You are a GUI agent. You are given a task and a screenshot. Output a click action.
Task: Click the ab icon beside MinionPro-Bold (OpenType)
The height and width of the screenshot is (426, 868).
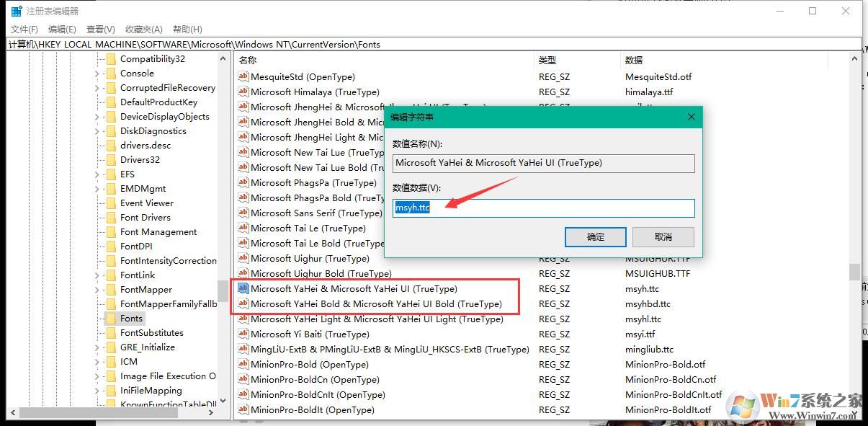[243, 364]
